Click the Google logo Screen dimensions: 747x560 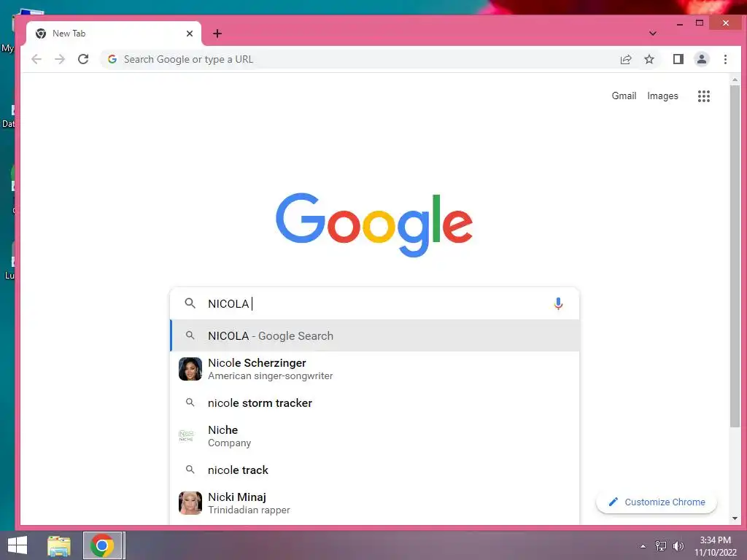(374, 225)
